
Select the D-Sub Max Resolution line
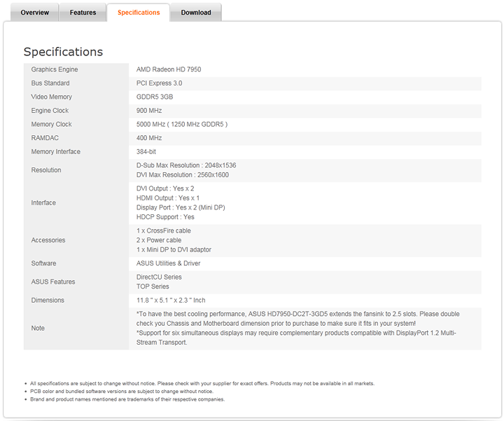pyautogui.click(x=186, y=165)
